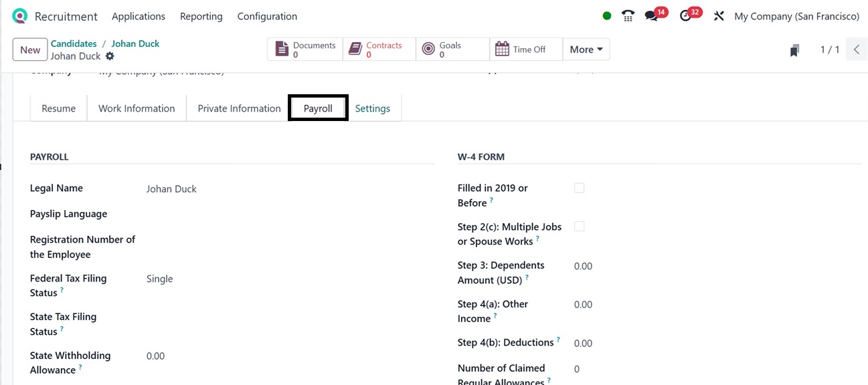Screen dimensions: 868x385
Task: Click the Recruitment app logo icon
Action: coord(20,16)
